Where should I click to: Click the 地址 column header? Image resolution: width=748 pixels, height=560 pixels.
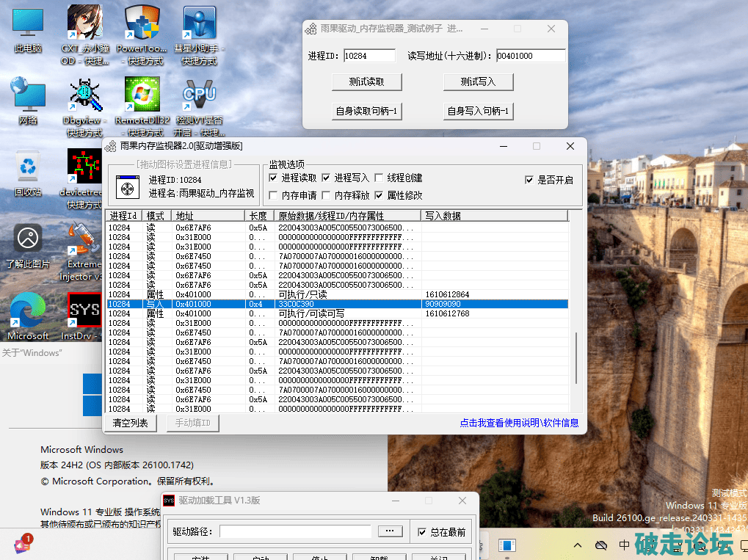[208, 216]
